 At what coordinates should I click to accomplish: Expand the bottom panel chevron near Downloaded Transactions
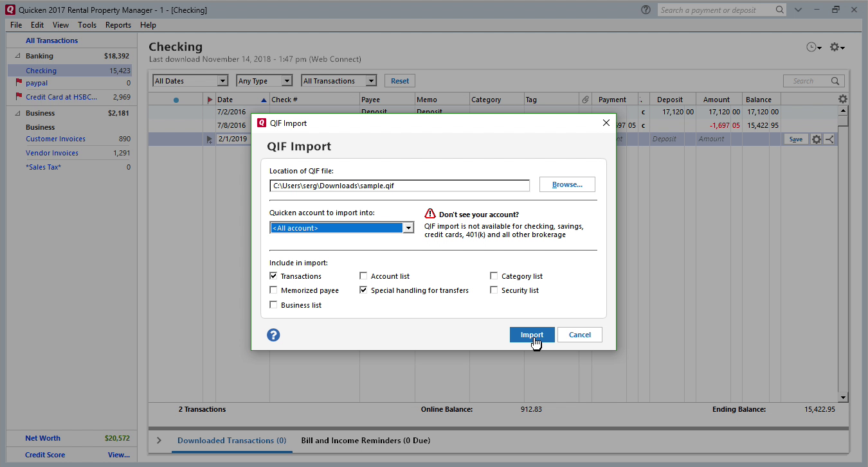point(159,441)
